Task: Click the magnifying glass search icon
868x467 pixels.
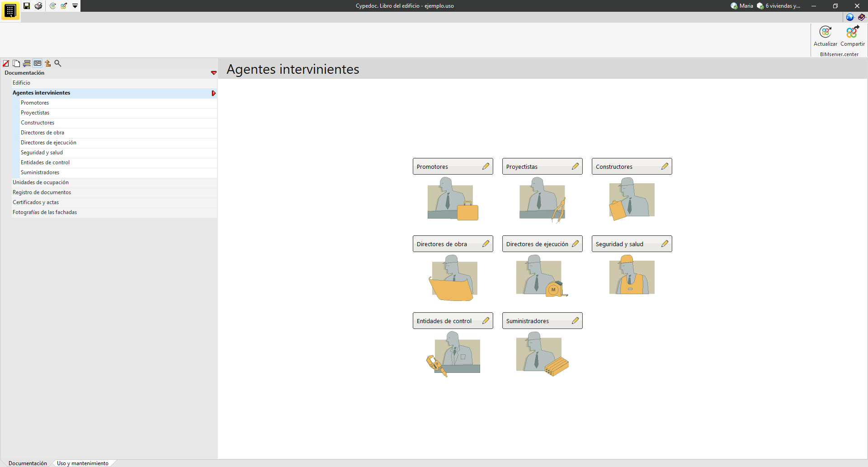Action: (x=58, y=63)
